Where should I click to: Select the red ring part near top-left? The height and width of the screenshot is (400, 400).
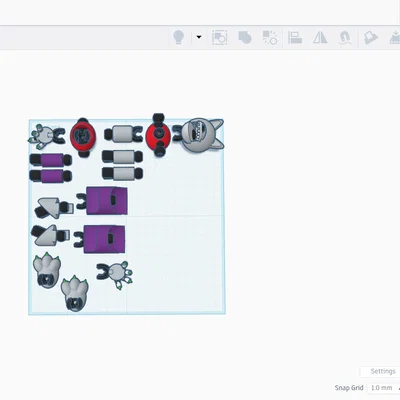pyautogui.click(x=83, y=137)
